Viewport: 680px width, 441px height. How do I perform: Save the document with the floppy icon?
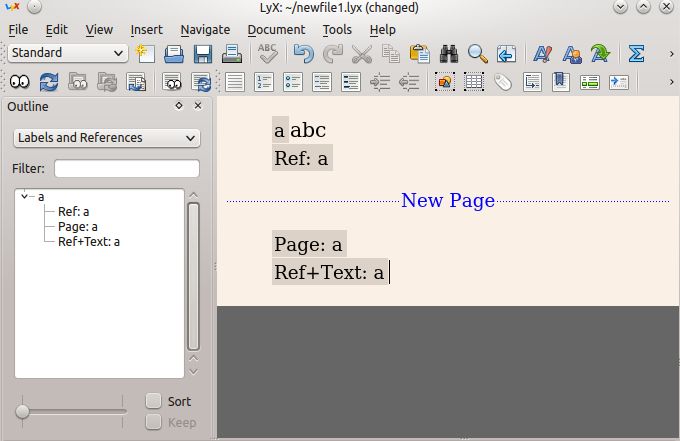tap(203, 54)
